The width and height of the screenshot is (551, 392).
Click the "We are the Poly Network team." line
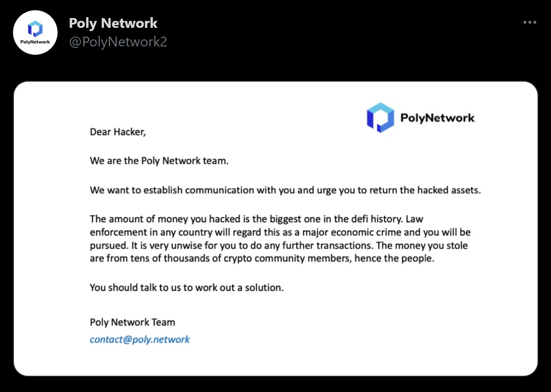[x=159, y=161]
